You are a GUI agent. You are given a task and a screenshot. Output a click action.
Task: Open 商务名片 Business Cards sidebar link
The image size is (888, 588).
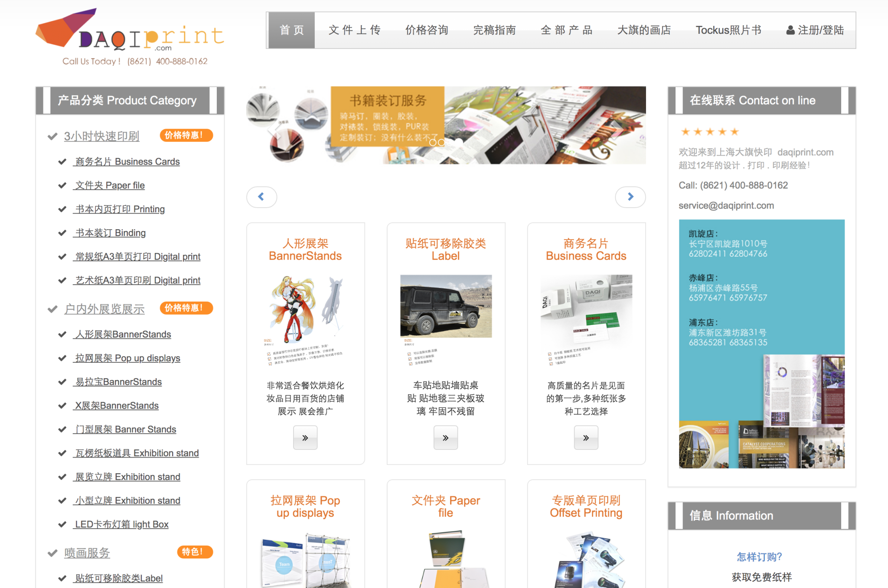pyautogui.click(x=127, y=162)
